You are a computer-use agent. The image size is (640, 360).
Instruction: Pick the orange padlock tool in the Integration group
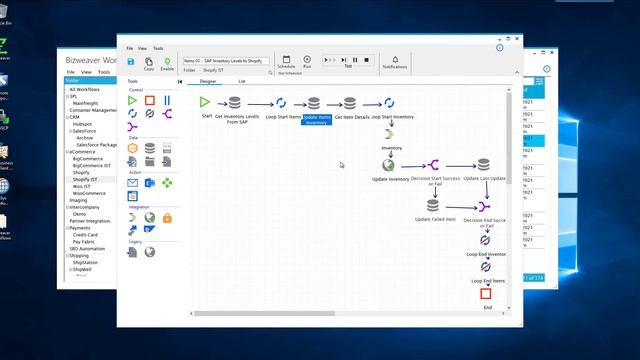[167, 218]
